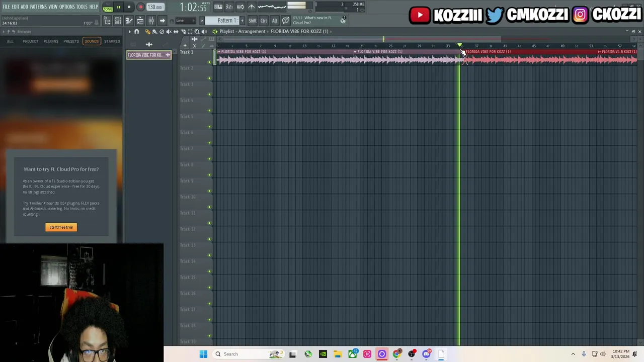Toggle Track 17 mute dot

pos(210,320)
